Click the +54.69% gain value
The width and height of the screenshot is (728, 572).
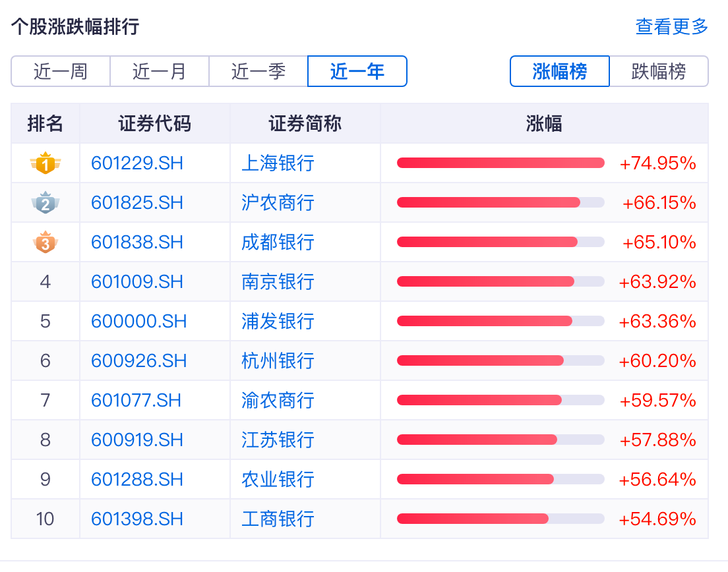coord(657,519)
